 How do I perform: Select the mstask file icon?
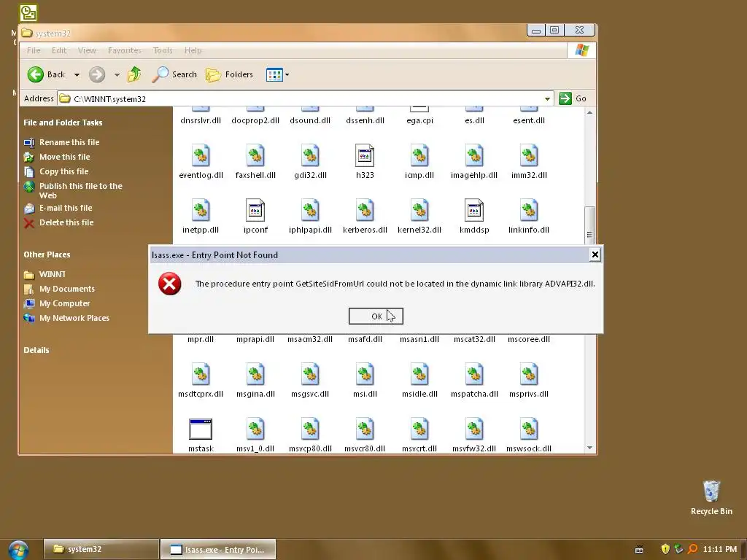(201, 429)
